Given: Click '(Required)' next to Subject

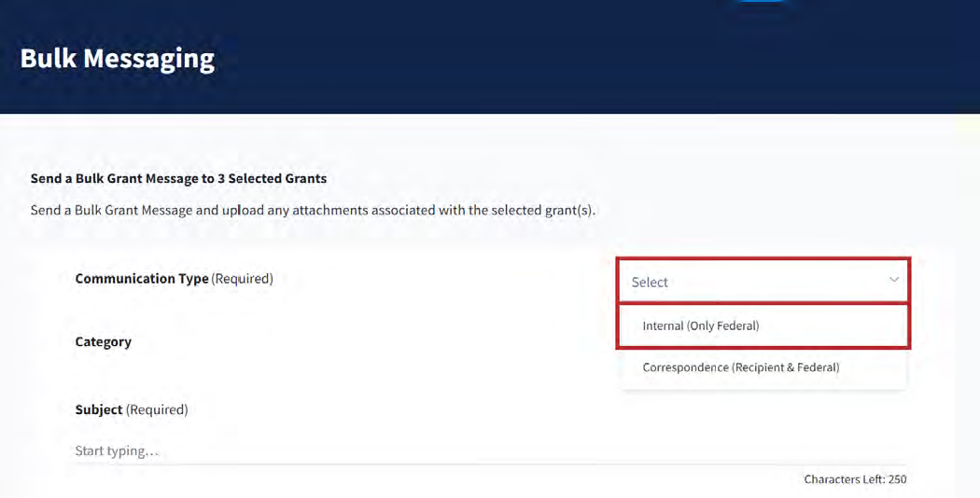Looking at the screenshot, I should [157, 409].
